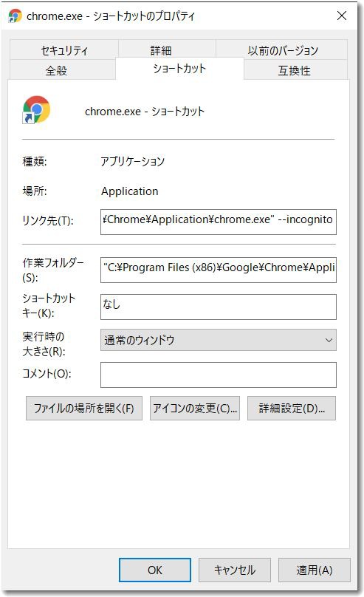Click the アプリケーション type value
Image resolution: width=364 pixels, height=597 pixels.
coord(132,161)
